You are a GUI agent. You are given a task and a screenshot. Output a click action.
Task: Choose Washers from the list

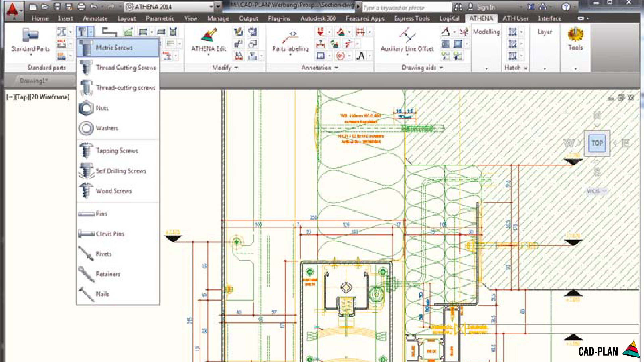[118, 128]
